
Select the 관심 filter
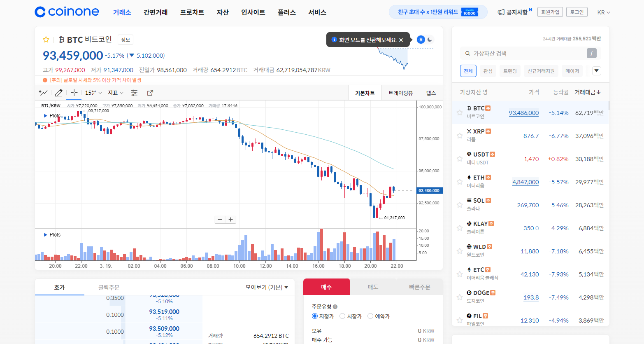click(488, 71)
